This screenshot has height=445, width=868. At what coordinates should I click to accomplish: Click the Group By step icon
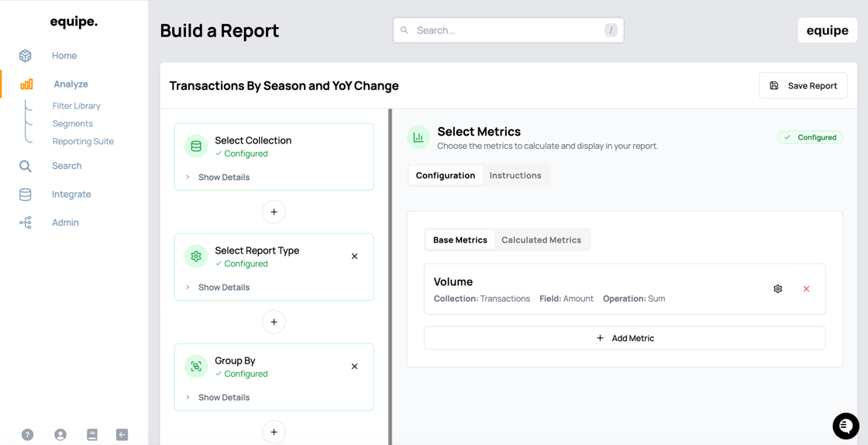click(196, 367)
